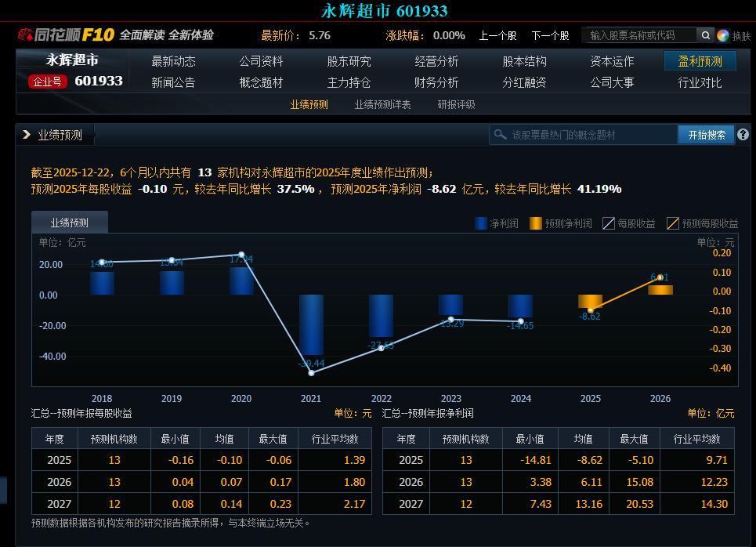This screenshot has width=756, height=547.
Task: Click the 2022 blue net profit bar
Action: pos(381,316)
